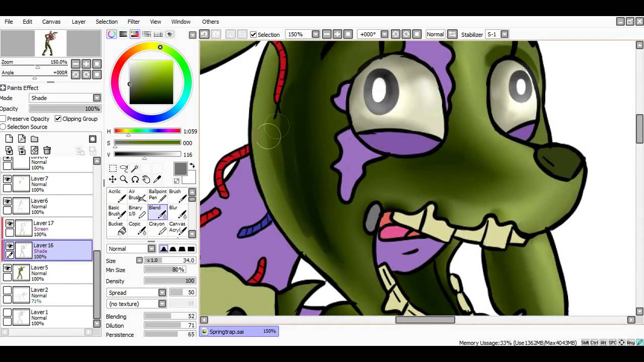Select the Layer5 row in the layer list
The image size is (644, 362).
pyautogui.click(x=48, y=273)
